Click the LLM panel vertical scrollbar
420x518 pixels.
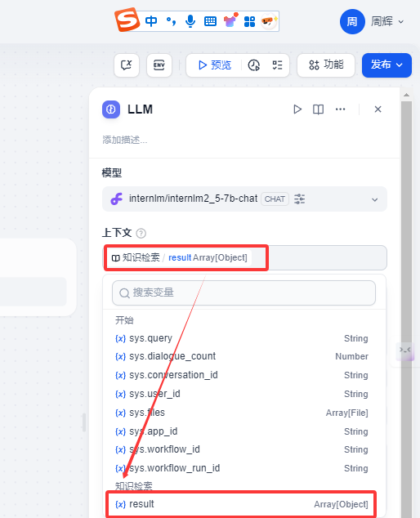pos(406,309)
